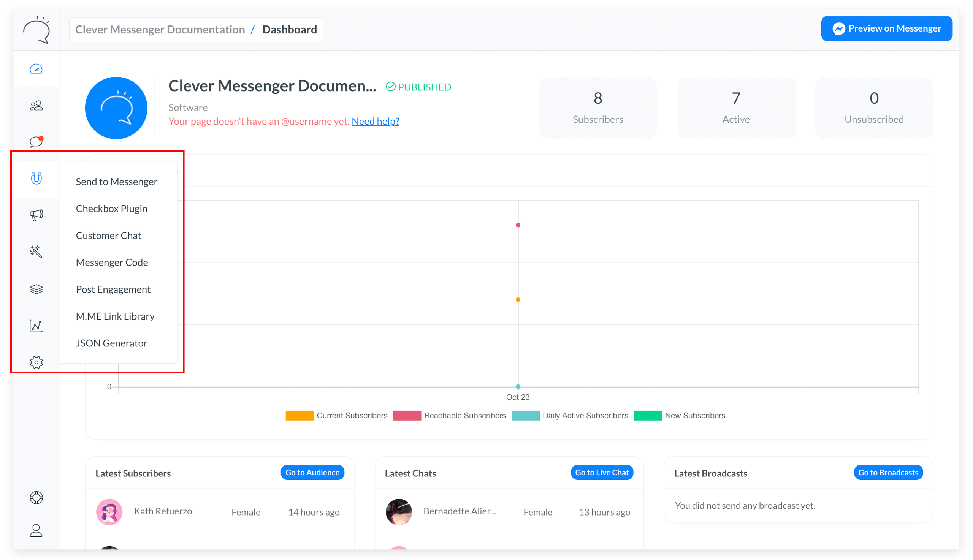The height and width of the screenshot is (560, 973).
Task: Click the Need help? link
Action: click(x=375, y=121)
